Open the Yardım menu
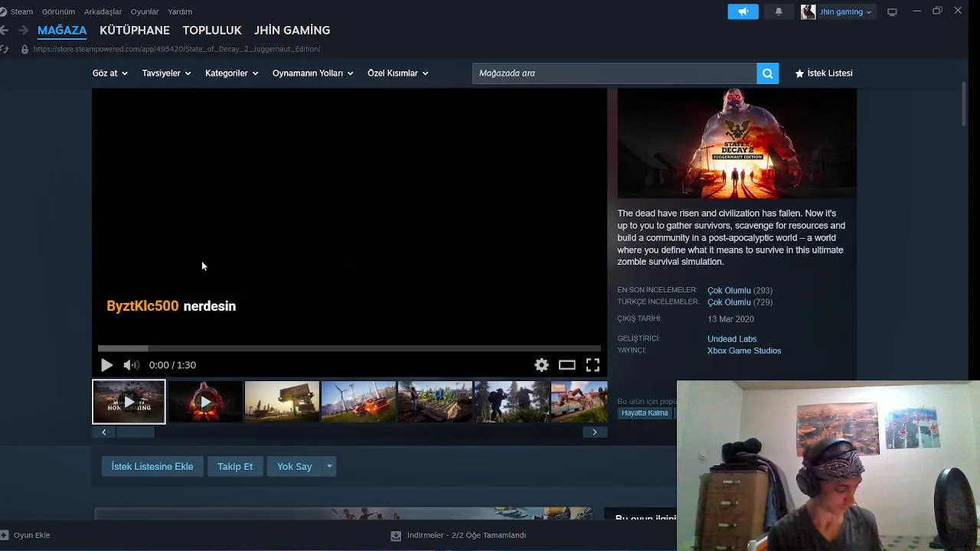The width and height of the screenshot is (980, 551). [180, 11]
